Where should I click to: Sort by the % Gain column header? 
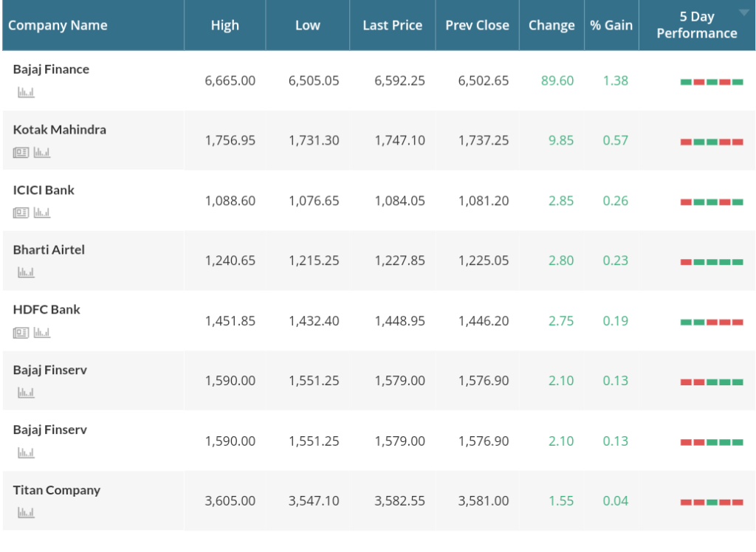point(611,25)
